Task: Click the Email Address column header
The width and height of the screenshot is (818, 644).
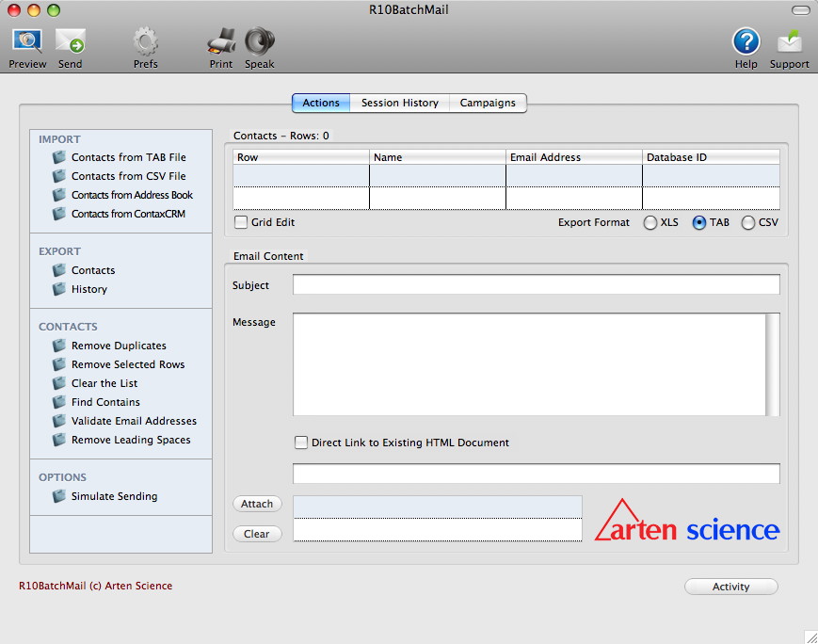Action: 574,157
